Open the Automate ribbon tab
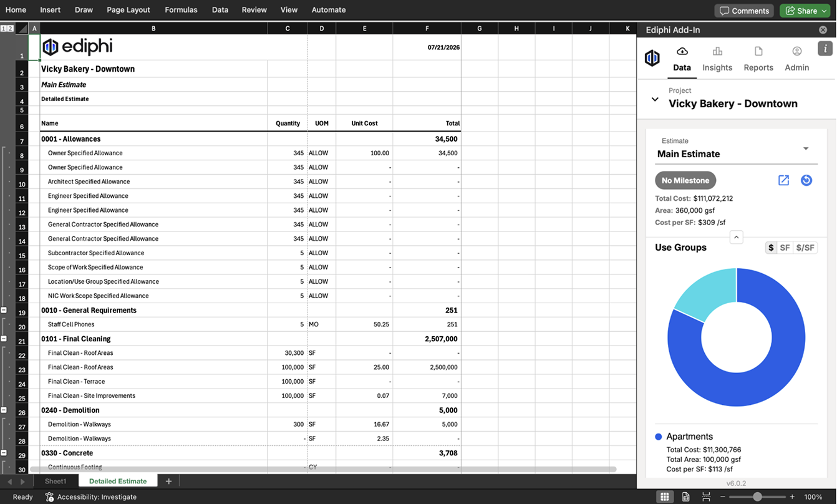The height and width of the screenshot is (504, 837). [329, 10]
